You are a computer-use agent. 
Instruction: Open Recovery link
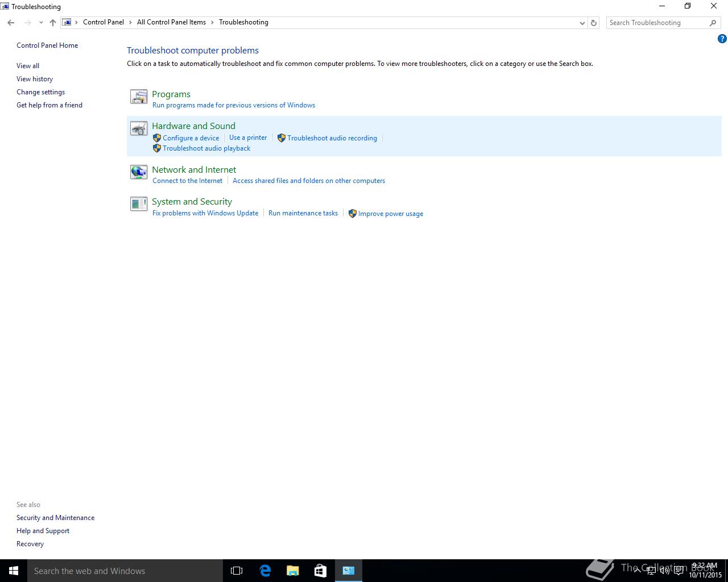(x=30, y=544)
